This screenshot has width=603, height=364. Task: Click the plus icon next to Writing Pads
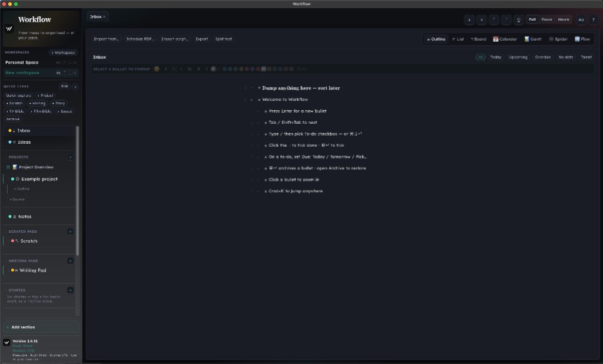71,261
